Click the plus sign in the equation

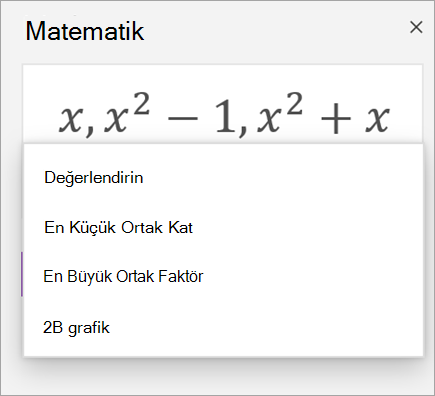tap(336, 119)
